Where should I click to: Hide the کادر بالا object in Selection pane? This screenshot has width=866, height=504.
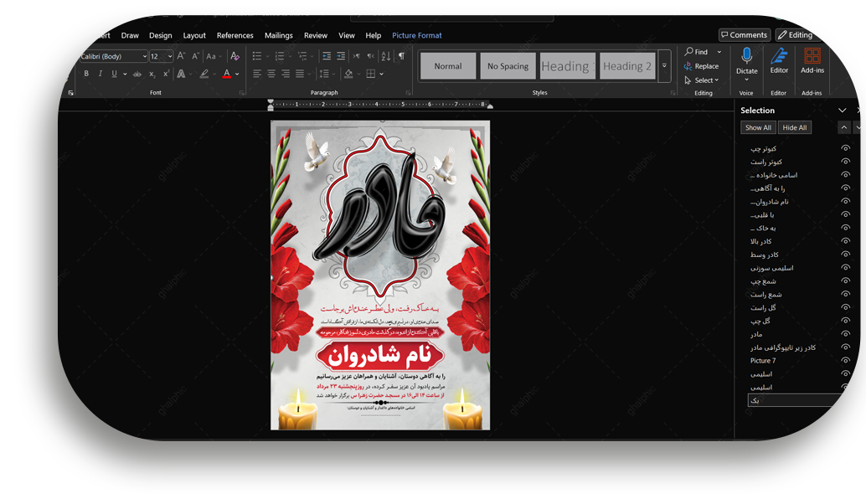pos(845,241)
